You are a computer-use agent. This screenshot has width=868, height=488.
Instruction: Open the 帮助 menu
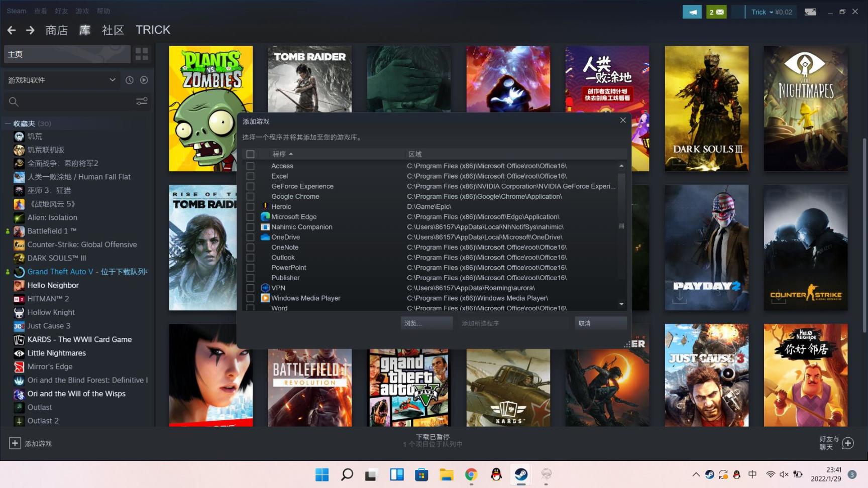click(x=103, y=11)
